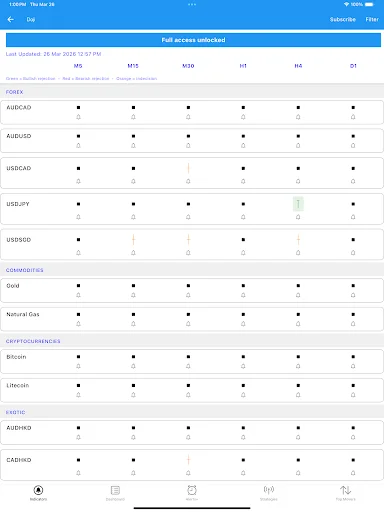
Task: Toggle AUDHKD M30 alert bell
Action: (188, 437)
